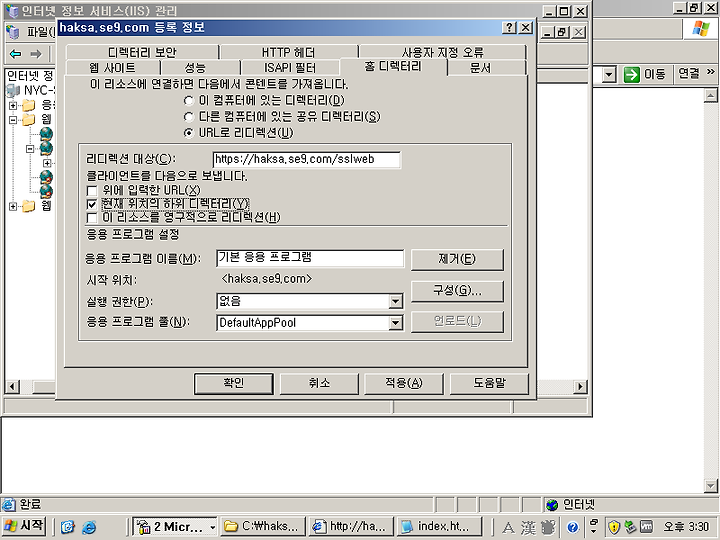Image resolution: width=720 pixels, height=540 pixels.
Task: Open the 시작 Start button
Action: [x=24, y=526]
